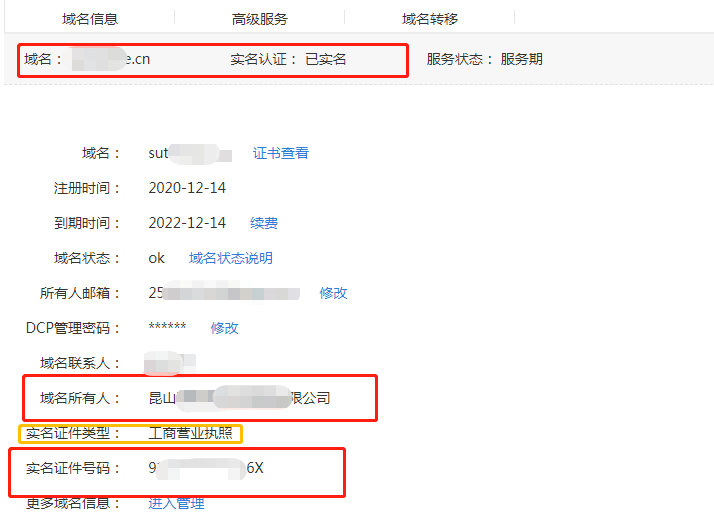Screen dimensions: 714x526
Task: Click the 工商营业执照 certificate type text
Action: coord(190,433)
